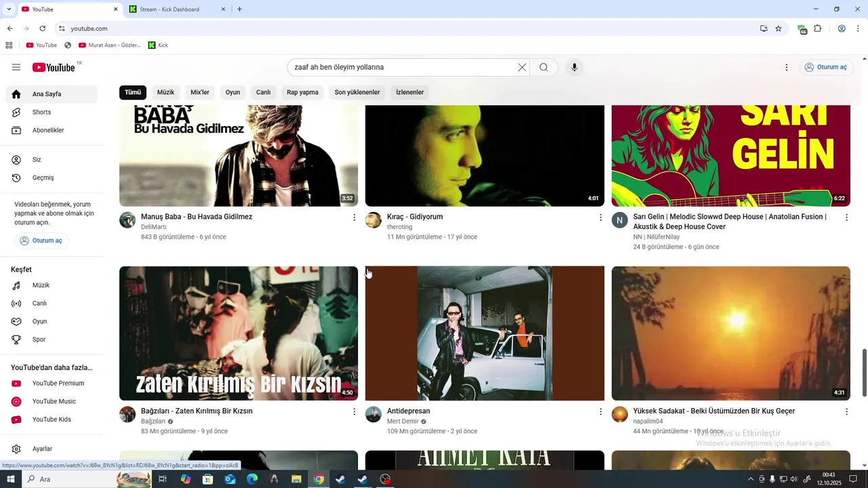The height and width of the screenshot is (488, 868).
Task: Open the Bağzıları channel name link
Action: (153, 421)
